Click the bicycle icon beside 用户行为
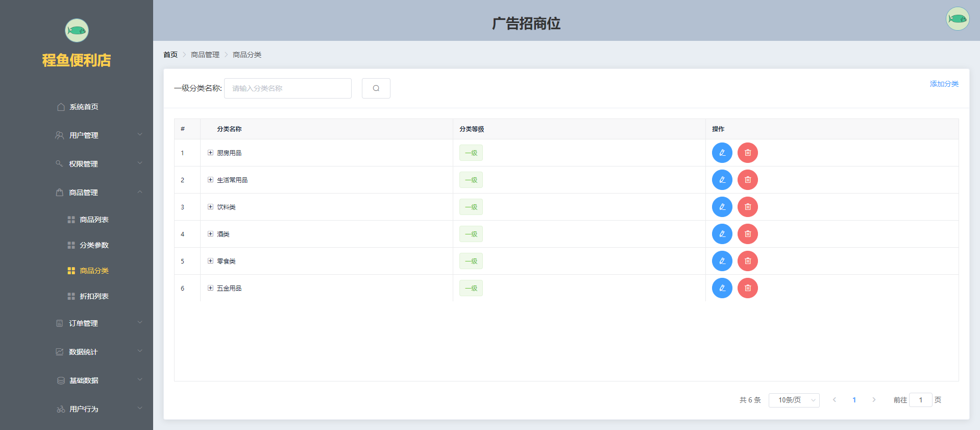This screenshot has width=980, height=430. (61, 409)
